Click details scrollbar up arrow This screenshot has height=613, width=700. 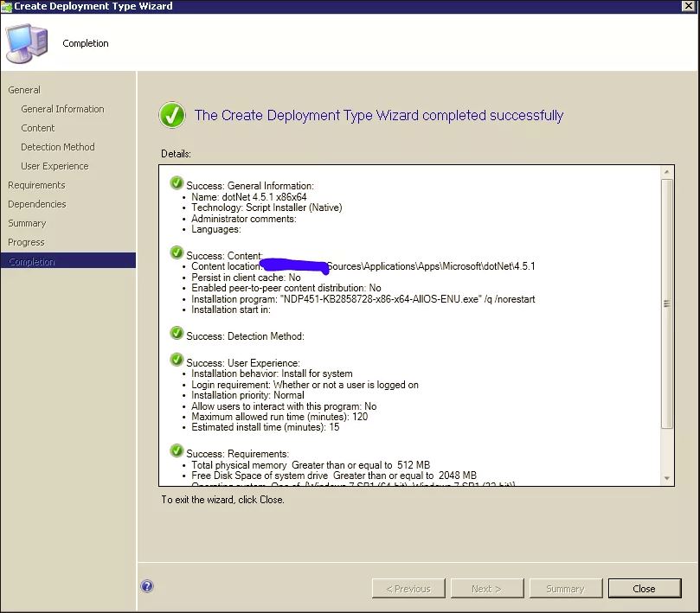tap(666, 172)
